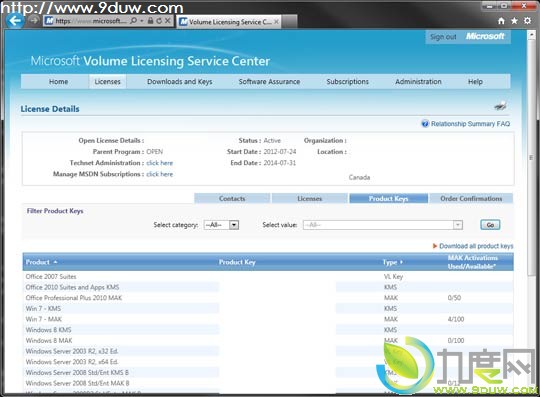Image resolution: width=540 pixels, height=397 pixels.
Task: Open the Help menu
Action: [x=475, y=82]
